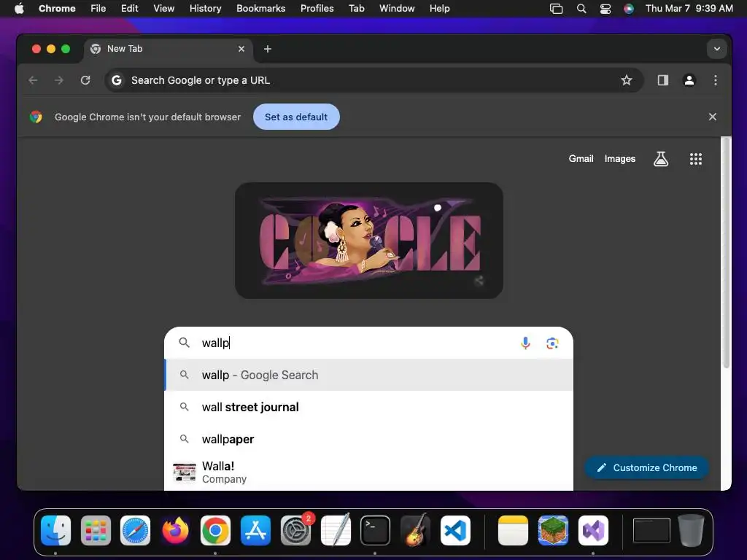The width and height of the screenshot is (747, 560).
Task: Open GarageBand from the Dock
Action: point(415,529)
